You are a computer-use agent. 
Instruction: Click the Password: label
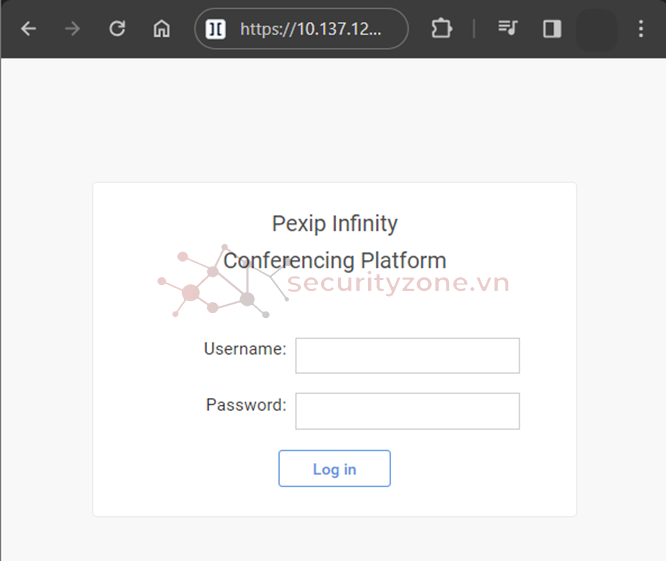(x=246, y=405)
